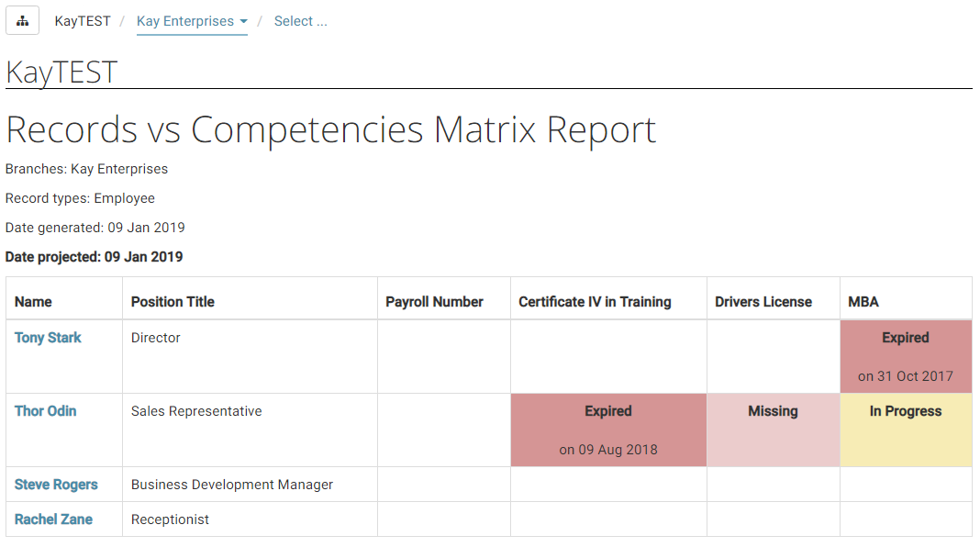Open Steve Rogers' record link
This screenshot has width=980, height=547.
click(56, 485)
